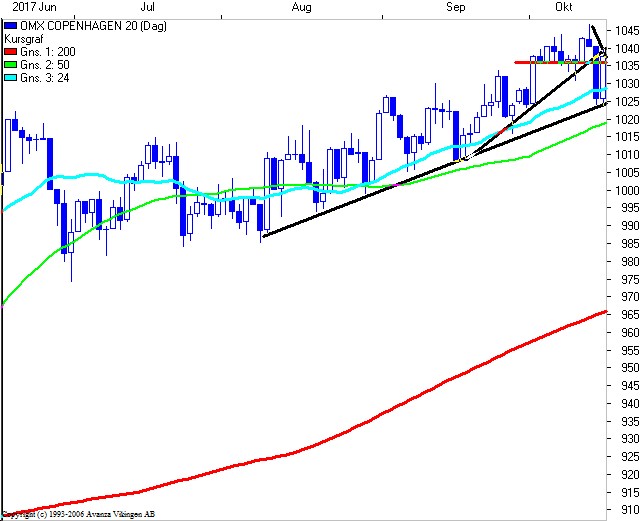Select the 'OMX COPENHAGEN 20 (Dag)' title text
The image size is (642, 521).
93,26
